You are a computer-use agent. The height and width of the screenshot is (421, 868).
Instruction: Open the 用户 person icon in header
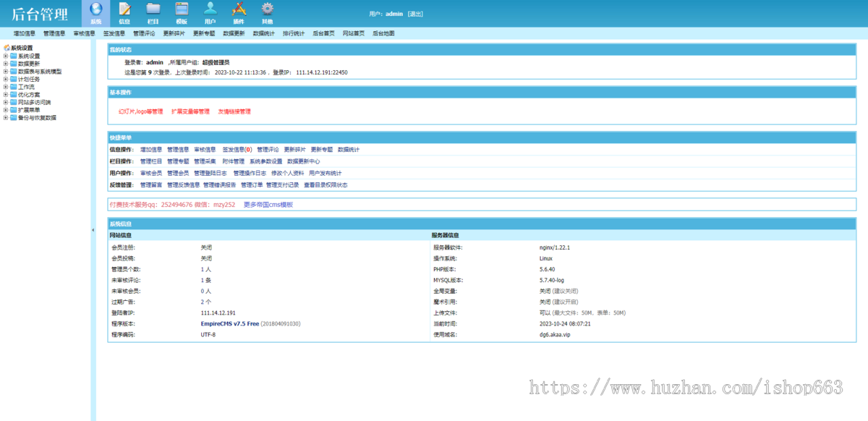click(210, 9)
